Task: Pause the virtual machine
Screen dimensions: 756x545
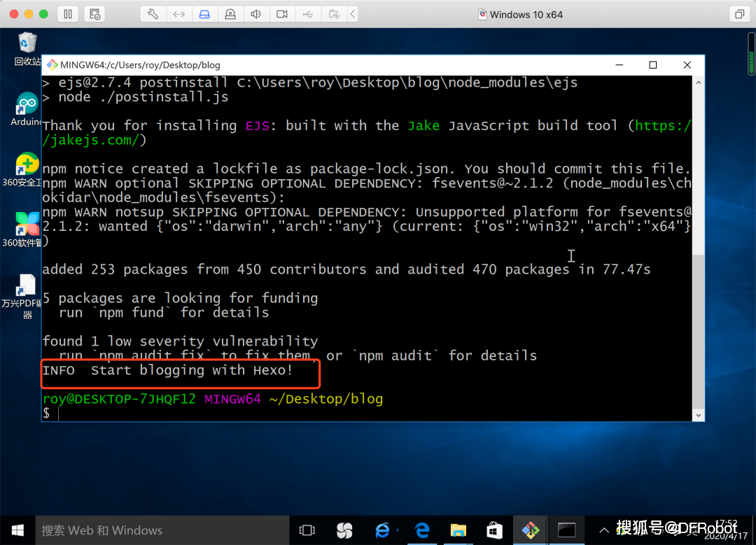Action: click(x=68, y=14)
